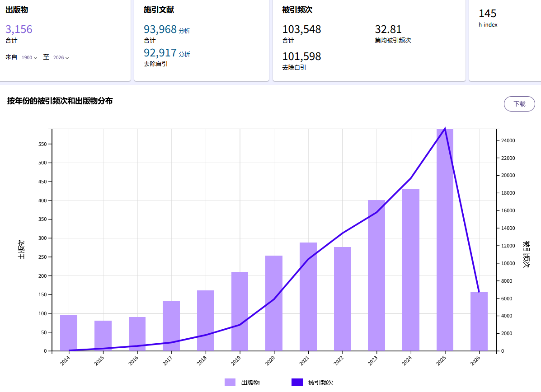Click the h-index value 145
541x392 pixels.
pyautogui.click(x=487, y=14)
